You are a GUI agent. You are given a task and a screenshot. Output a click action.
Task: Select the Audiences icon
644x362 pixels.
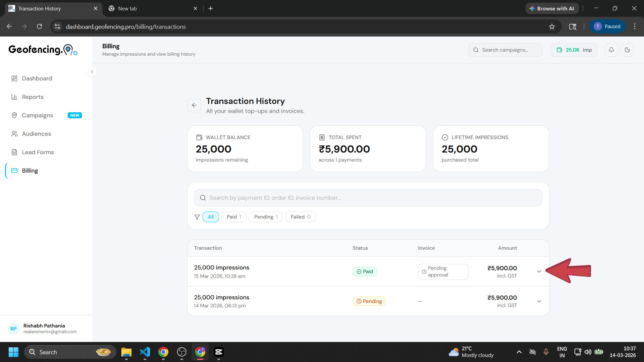tap(14, 134)
